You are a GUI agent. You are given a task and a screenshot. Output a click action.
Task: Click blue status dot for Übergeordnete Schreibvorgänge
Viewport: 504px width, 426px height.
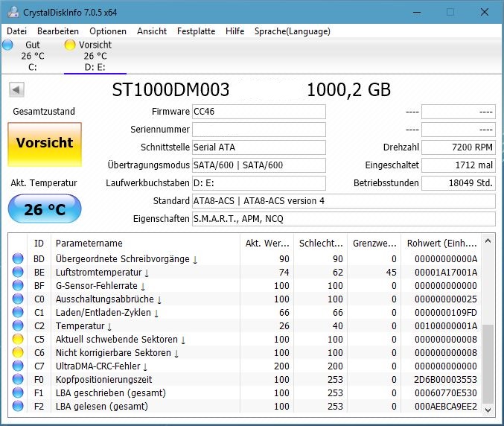18,258
